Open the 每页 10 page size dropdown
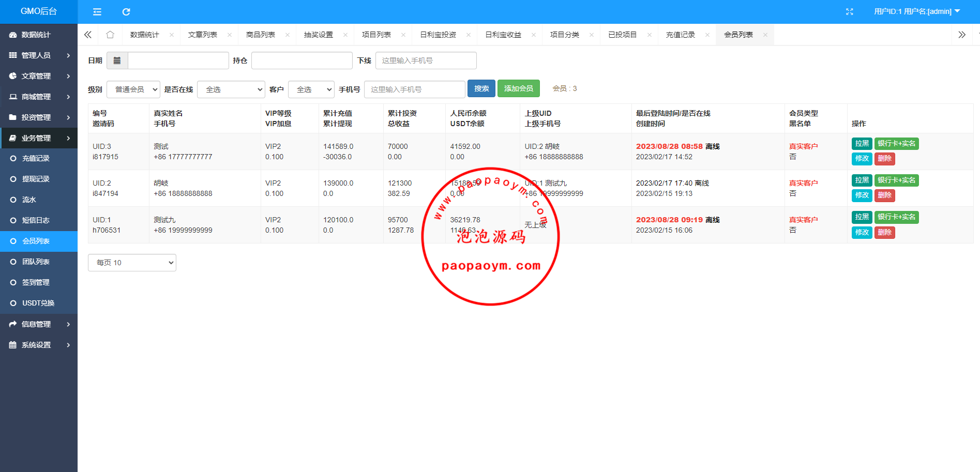Viewport: 980px width, 472px height. click(132, 263)
